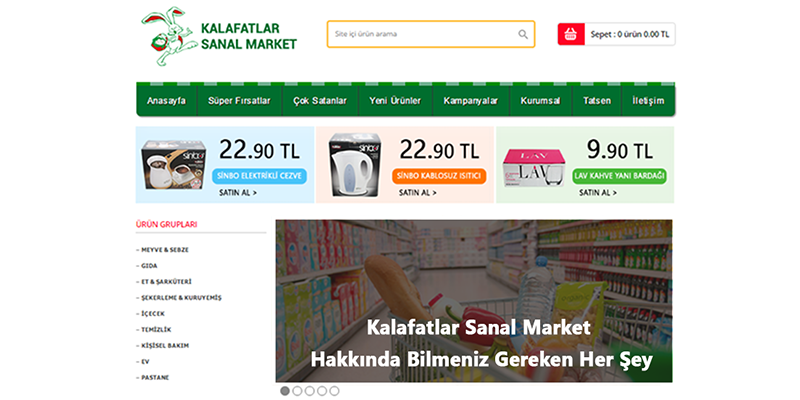
Task: Select the last carousel dot
Action: tap(334, 391)
